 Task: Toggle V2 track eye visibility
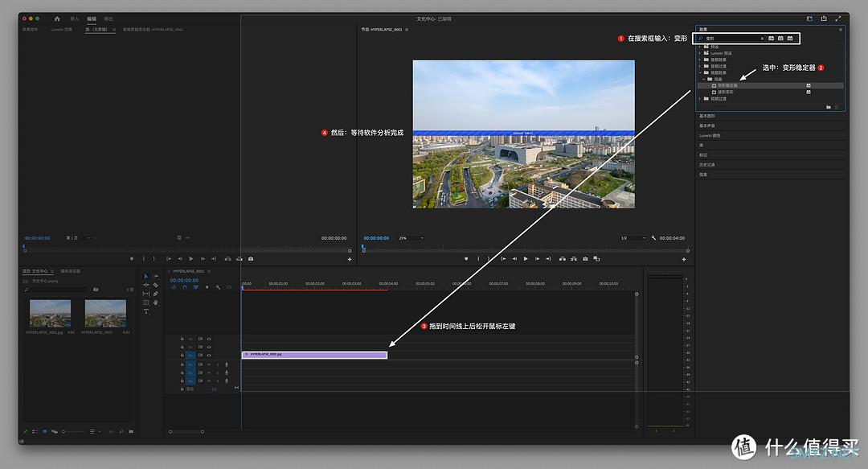pos(209,347)
